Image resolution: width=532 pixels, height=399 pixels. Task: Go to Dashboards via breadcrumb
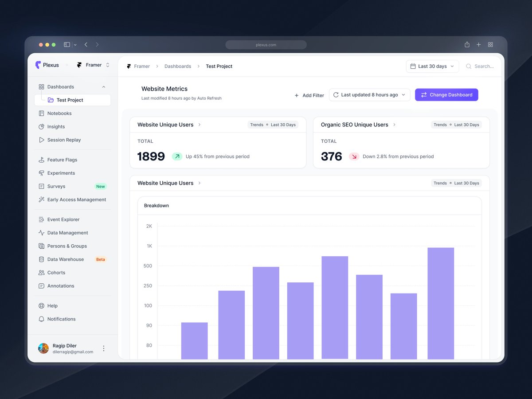(x=178, y=66)
